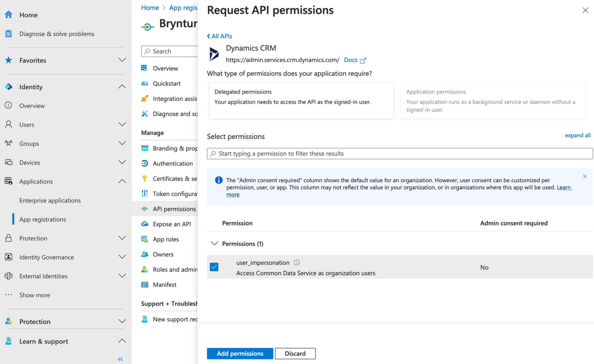
Task: Collapse sidebar with double-chevron icon
Action: (x=120, y=359)
